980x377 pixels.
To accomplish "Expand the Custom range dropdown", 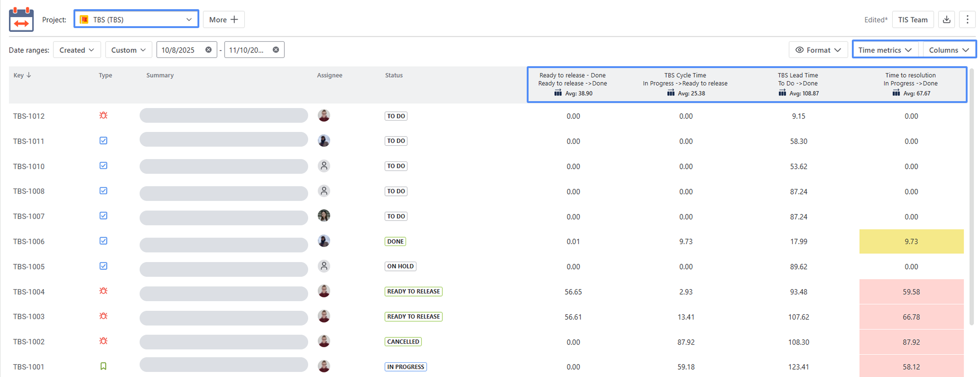I will point(129,50).
